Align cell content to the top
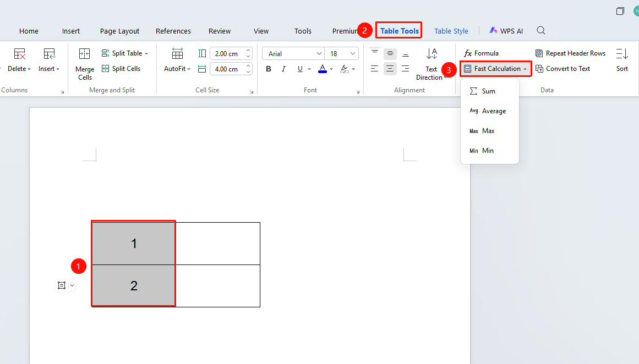This screenshot has width=639, height=364. [x=374, y=53]
